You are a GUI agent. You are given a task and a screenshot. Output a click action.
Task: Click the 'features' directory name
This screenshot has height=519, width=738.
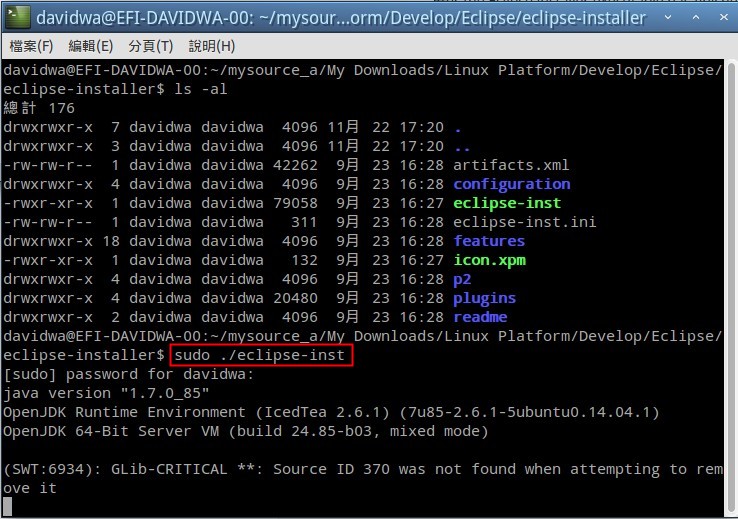click(489, 241)
